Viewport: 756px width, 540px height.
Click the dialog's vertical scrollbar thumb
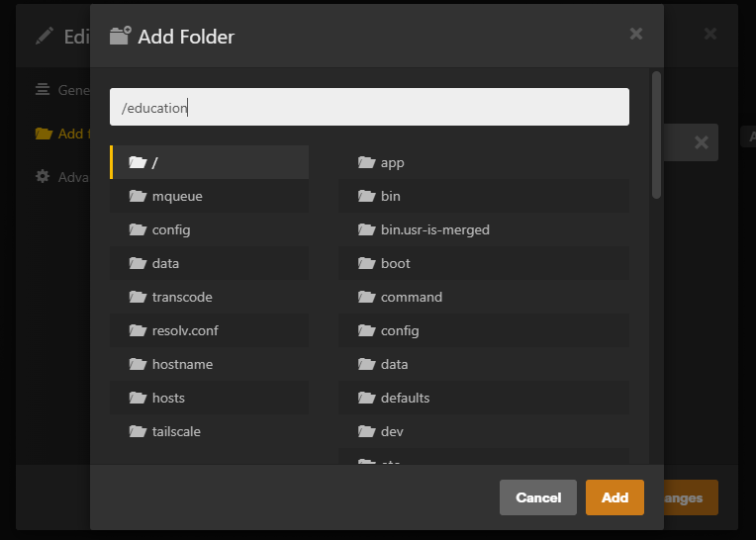656,135
